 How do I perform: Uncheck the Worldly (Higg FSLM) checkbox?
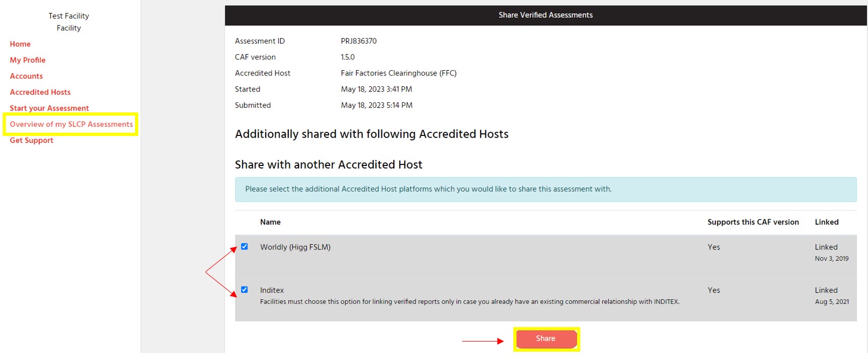point(244,247)
